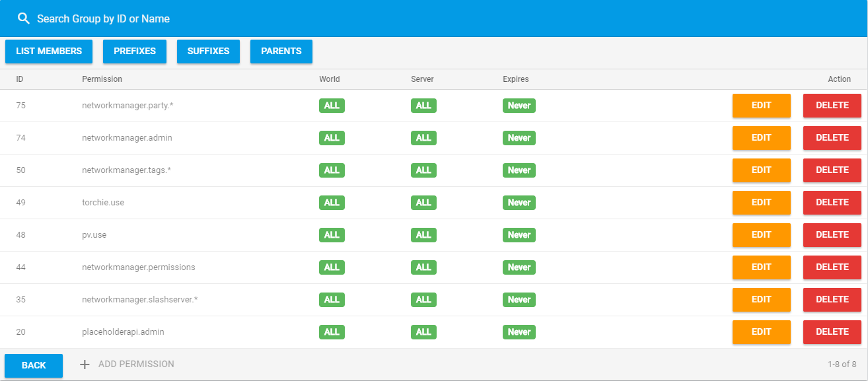Delete the placeholderapi.admin permission
Screen dimensions: 868x381
click(x=832, y=332)
